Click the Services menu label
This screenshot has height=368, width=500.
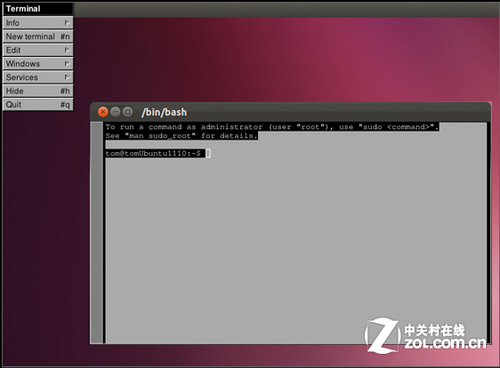22,77
